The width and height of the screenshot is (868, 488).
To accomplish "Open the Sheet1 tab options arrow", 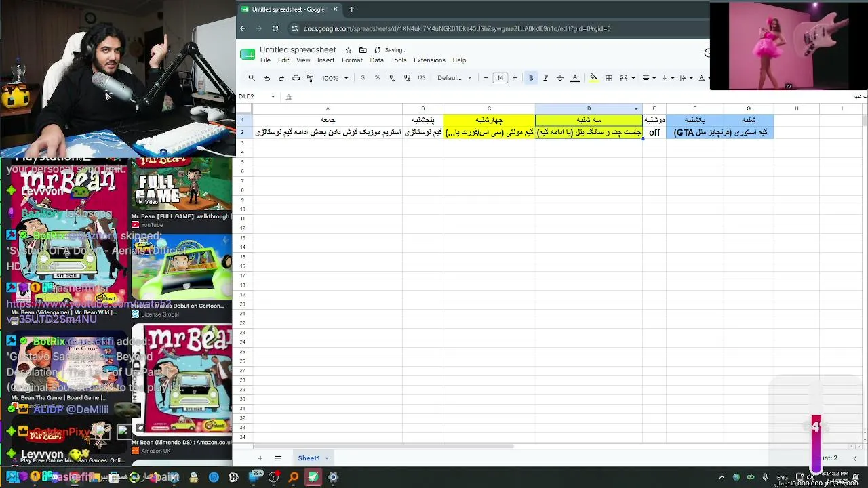I will [326, 458].
